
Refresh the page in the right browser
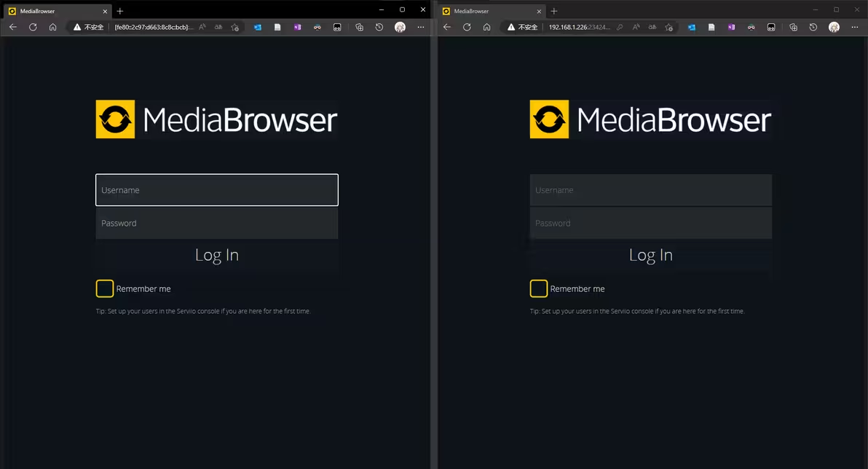coord(467,27)
